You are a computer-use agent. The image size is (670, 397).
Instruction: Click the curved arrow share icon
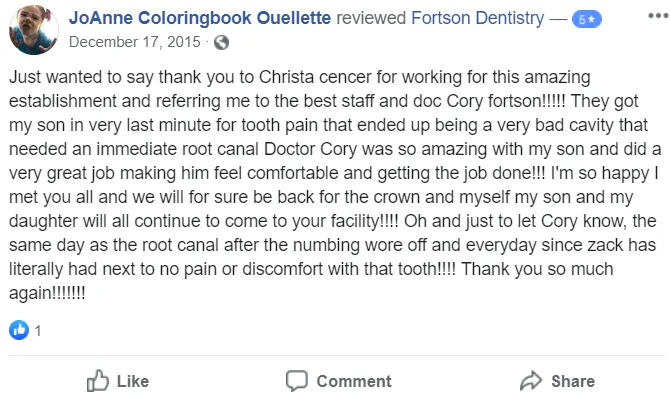tap(531, 380)
